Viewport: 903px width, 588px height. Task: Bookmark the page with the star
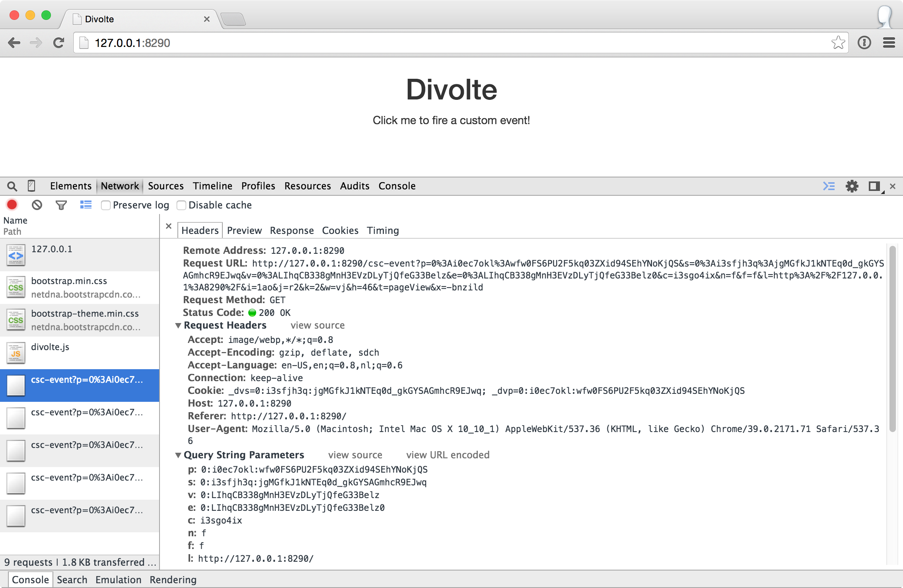click(838, 43)
